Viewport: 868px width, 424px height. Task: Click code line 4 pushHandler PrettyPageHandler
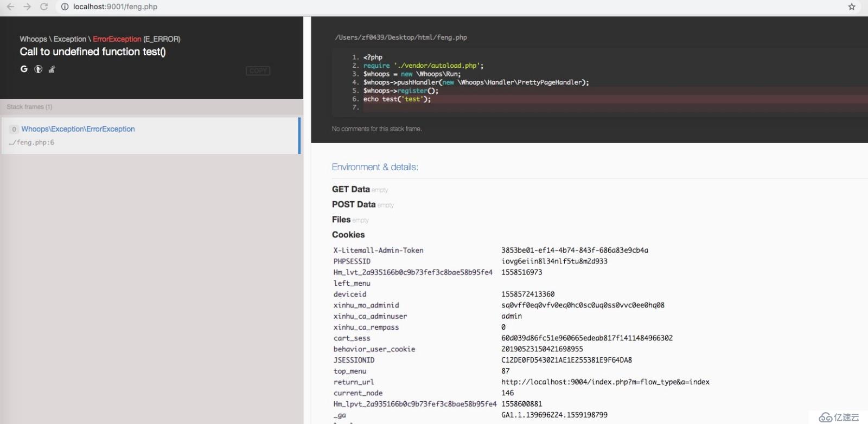click(x=476, y=82)
